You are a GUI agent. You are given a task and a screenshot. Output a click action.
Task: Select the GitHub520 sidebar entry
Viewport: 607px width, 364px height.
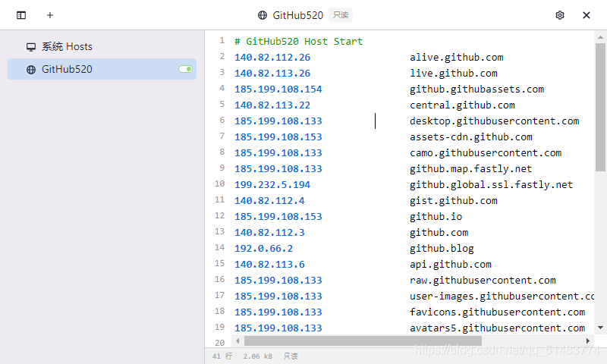(102, 69)
